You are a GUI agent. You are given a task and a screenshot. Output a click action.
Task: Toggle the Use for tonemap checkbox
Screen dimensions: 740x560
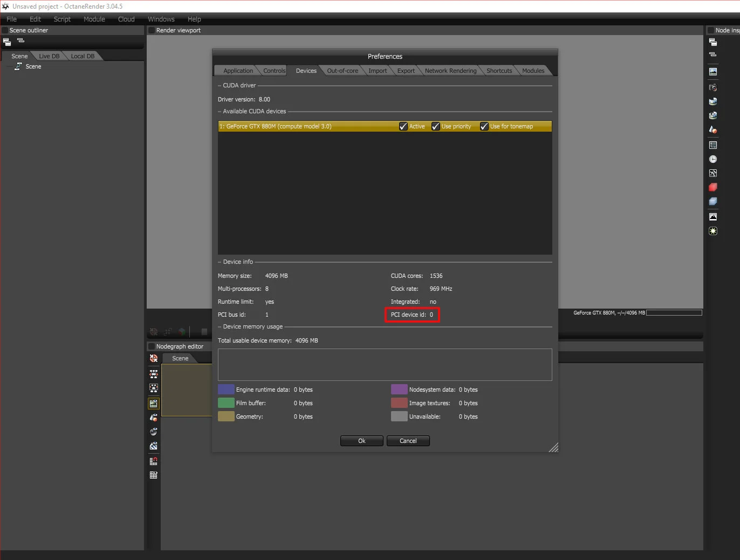click(x=484, y=126)
